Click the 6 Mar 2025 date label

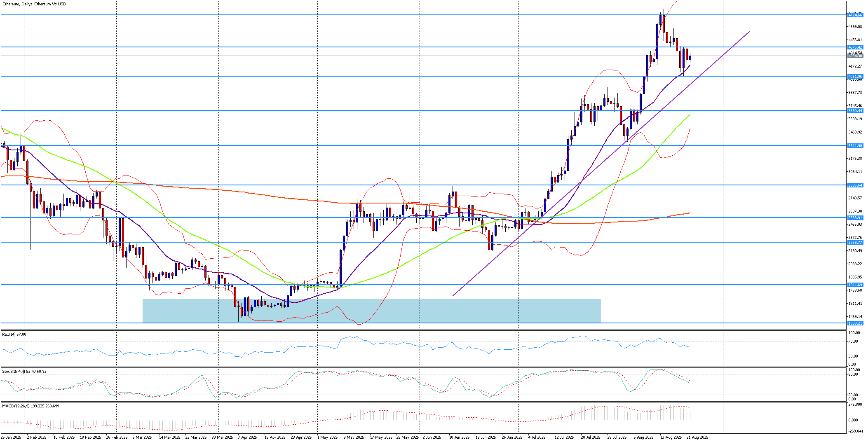142,437
